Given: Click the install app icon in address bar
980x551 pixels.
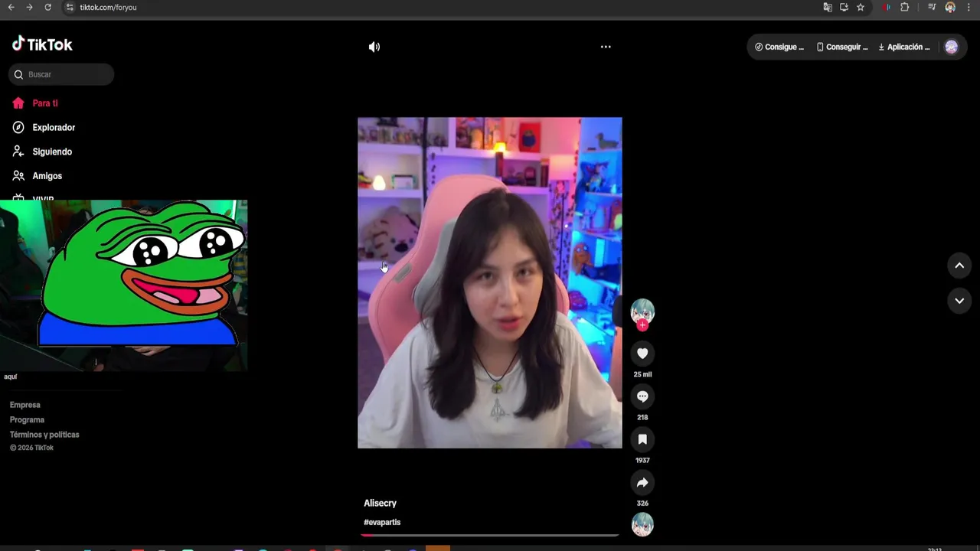Looking at the screenshot, I should [844, 7].
